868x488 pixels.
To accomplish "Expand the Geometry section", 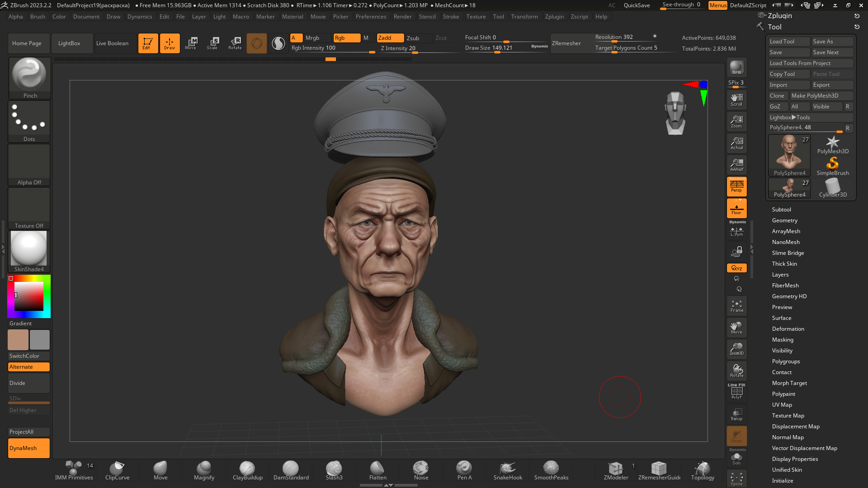I will click(x=784, y=221).
